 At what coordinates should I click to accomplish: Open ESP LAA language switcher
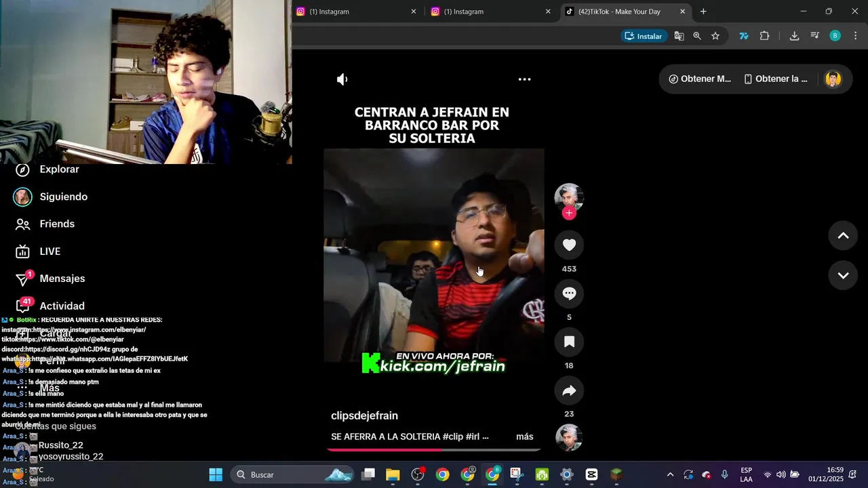pos(746,474)
